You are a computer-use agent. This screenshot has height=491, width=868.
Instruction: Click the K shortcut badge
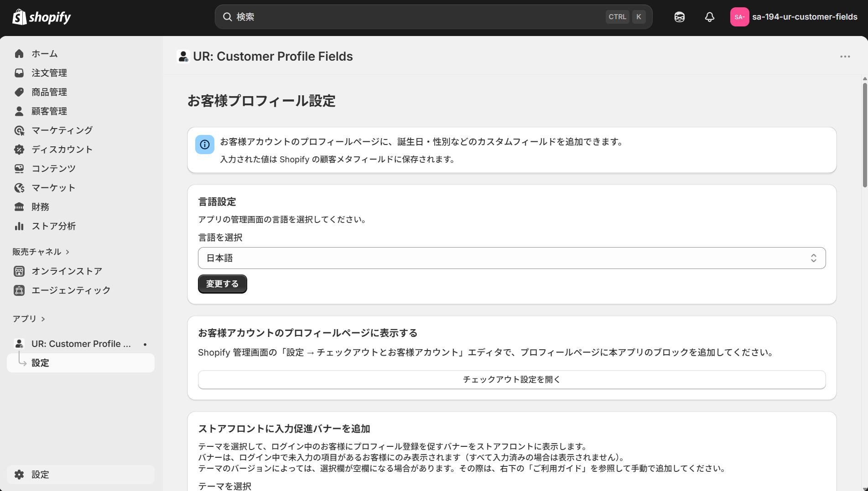point(639,17)
